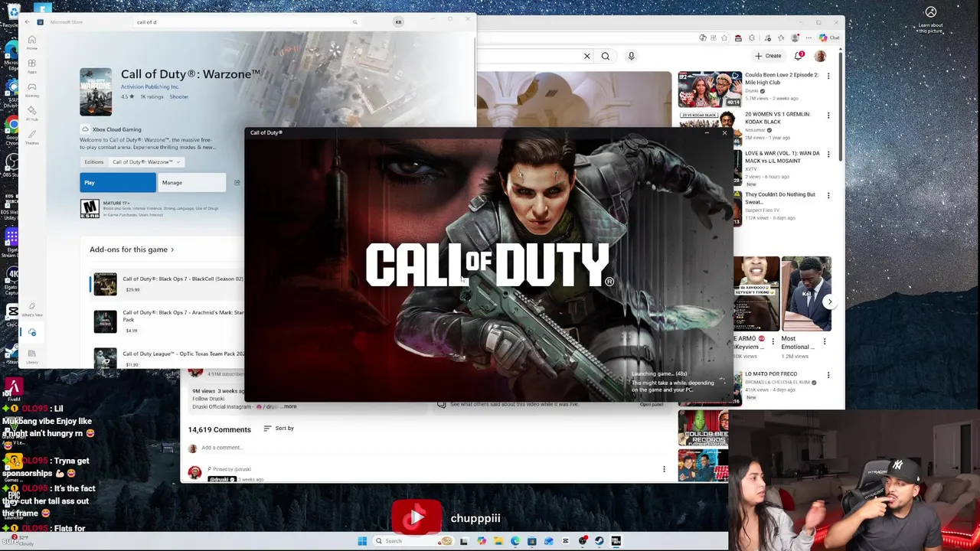Open options menu for They Couldn't Do Nothing video
980x551 pixels.
coord(828,196)
